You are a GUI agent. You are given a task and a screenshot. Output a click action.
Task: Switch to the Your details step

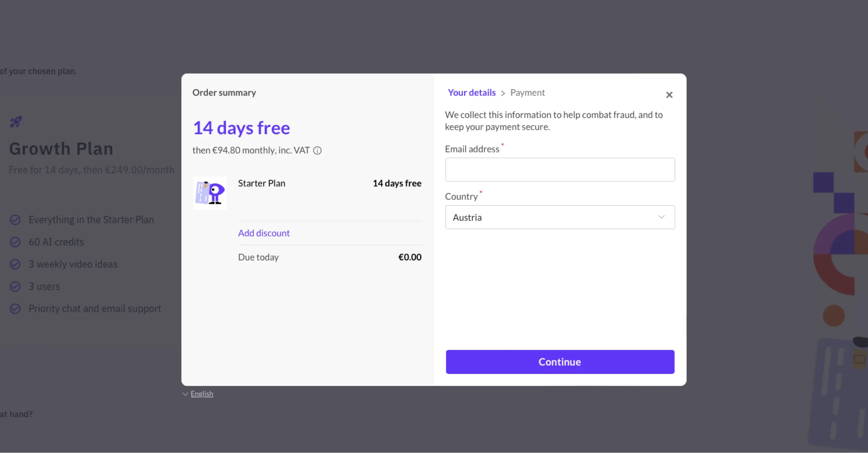point(472,93)
